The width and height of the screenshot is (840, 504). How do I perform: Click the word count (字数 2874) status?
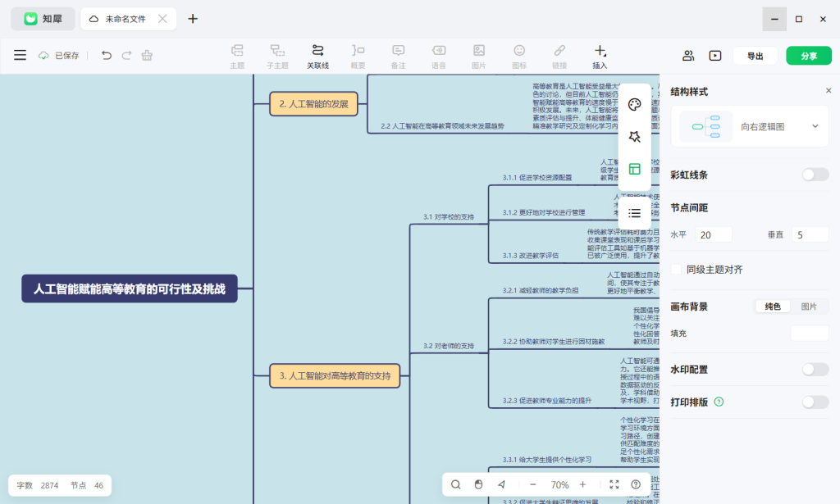coord(38,485)
